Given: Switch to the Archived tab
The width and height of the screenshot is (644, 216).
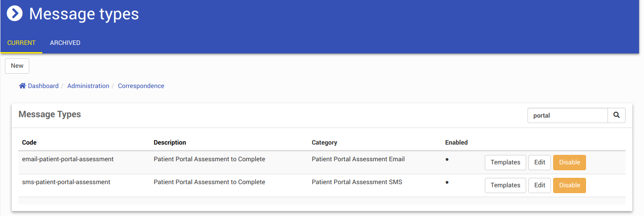Looking at the screenshot, I should point(65,43).
